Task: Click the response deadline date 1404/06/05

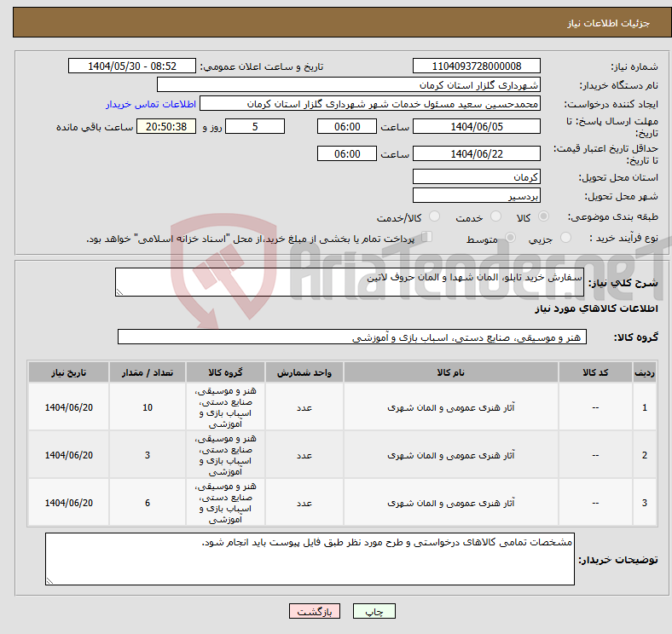Action: click(x=477, y=126)
